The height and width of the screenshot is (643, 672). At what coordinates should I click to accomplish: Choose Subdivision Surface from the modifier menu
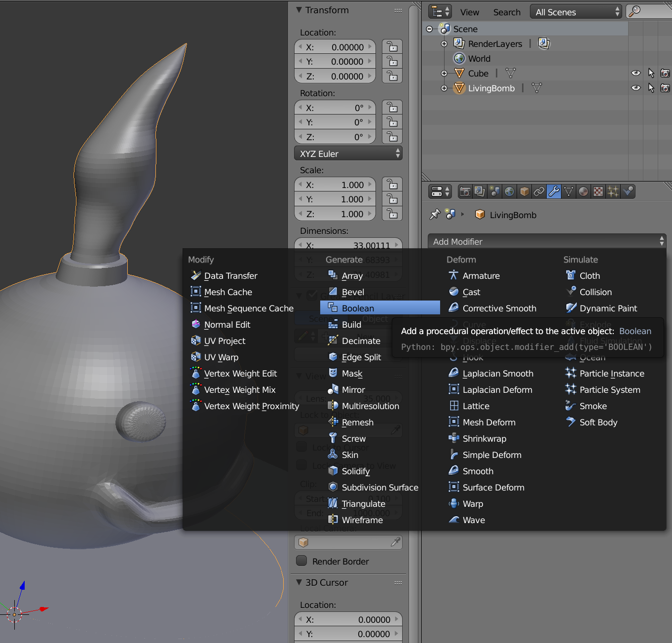[x=380, y=487]
